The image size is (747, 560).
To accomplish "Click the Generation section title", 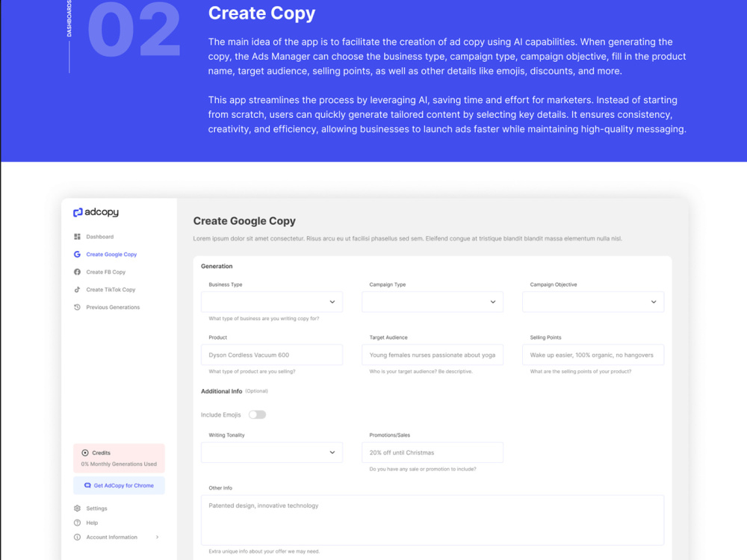I will (x=217, y=267).
